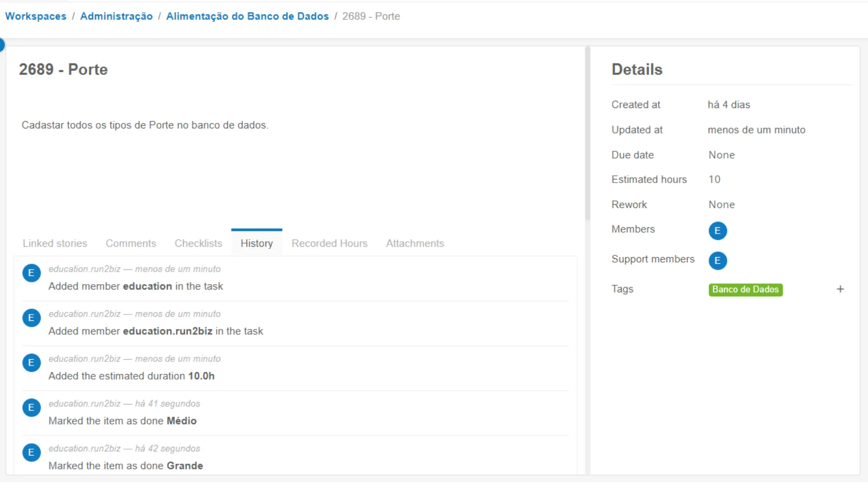
Task: Navigate to Alimentação do Banco de Dados
Action: coord(247,16)
